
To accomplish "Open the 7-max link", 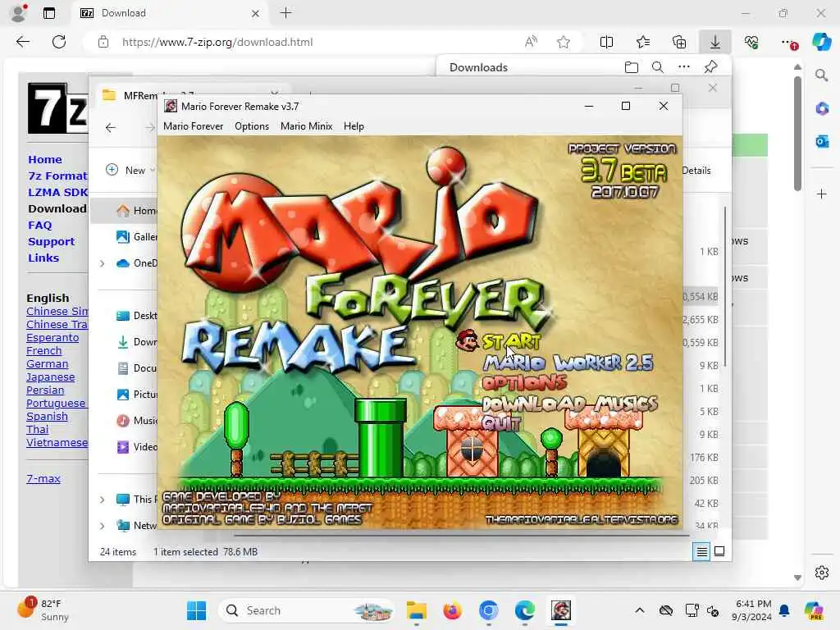I will click(43, 479).
